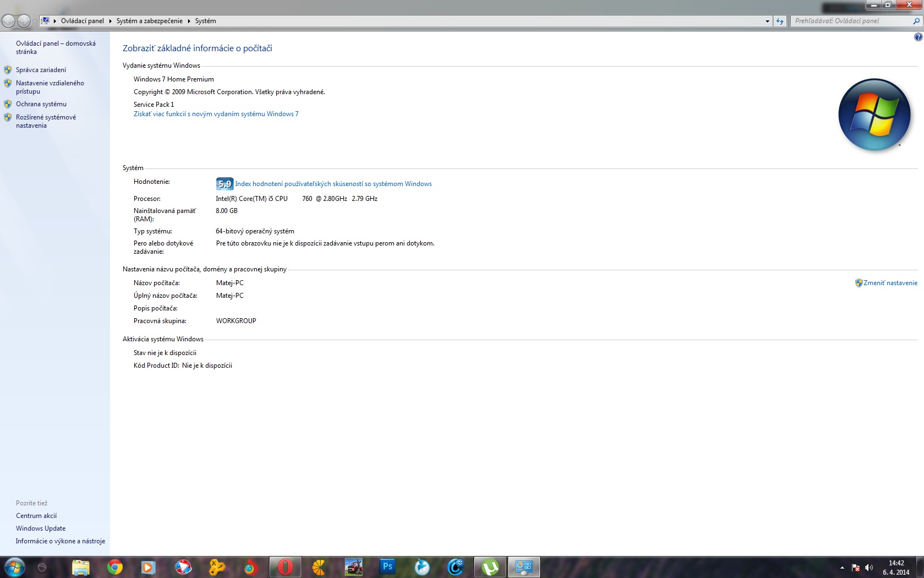
Task: Go to 'Ovládací panel' breadcrumb
Action: 82,21
